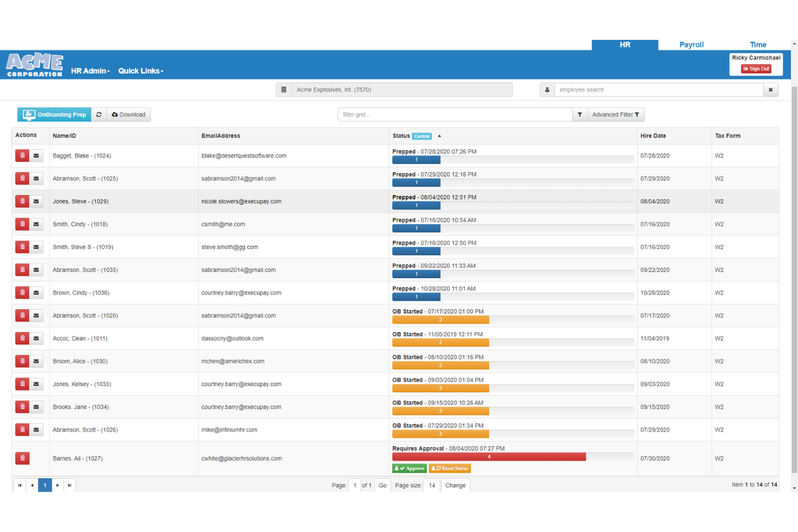Email Bagget, Blake (1024) using envelope icon
Viewport: 798px width, 532px height.
(x=36, y=156)
